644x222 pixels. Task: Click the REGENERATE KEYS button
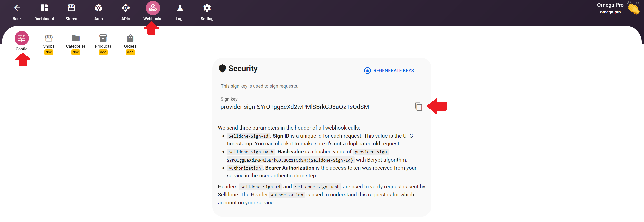coord(389,71)
